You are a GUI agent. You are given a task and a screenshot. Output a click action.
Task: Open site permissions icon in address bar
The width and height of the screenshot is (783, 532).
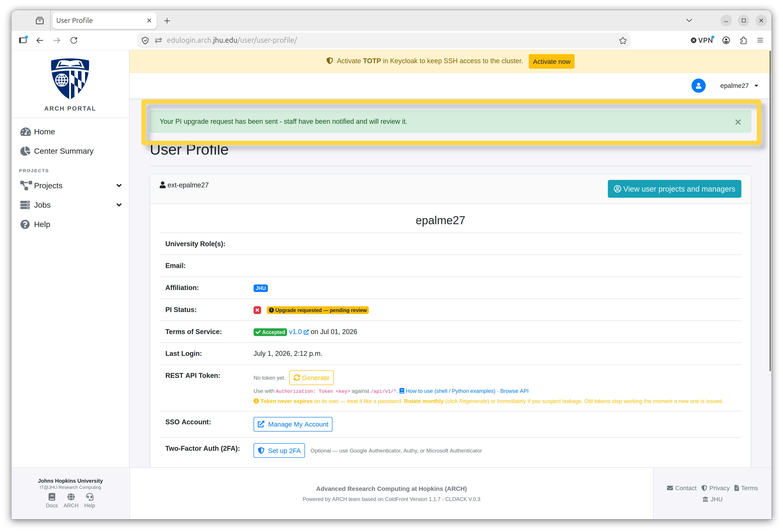point(158,40)
